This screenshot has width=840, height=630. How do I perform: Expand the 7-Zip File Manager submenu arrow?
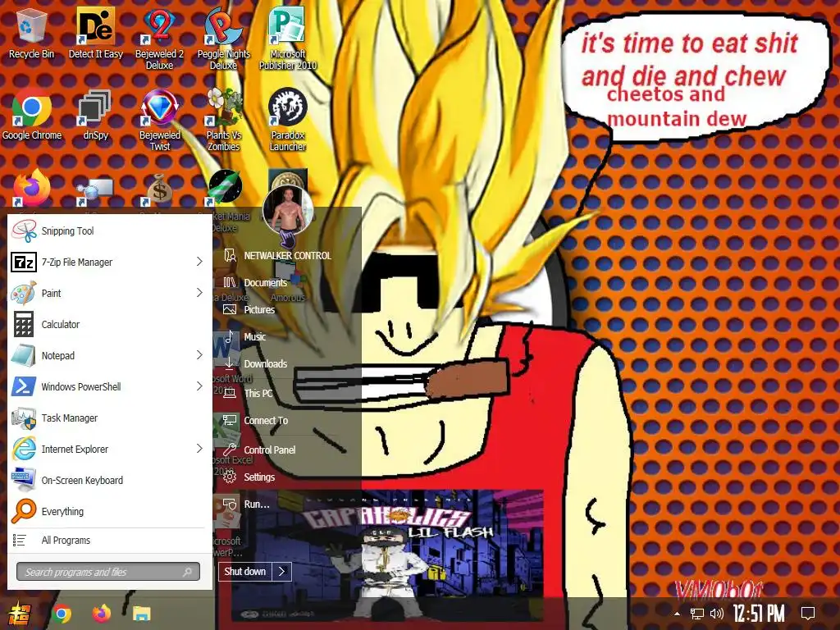coord(199,262)
